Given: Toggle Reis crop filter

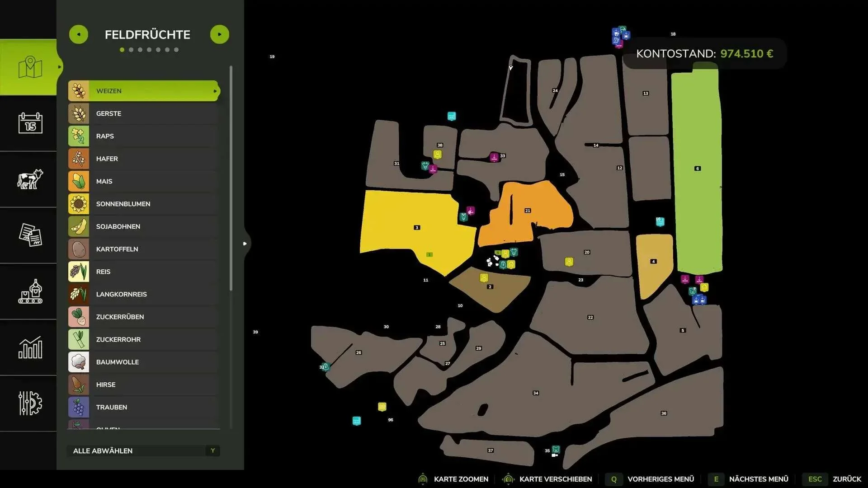Looking at the screenshot, I should point(144,272).
